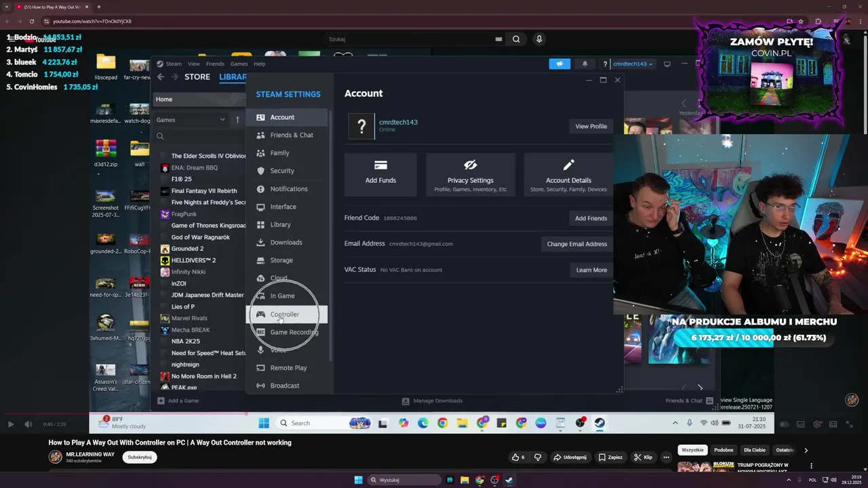868x488 pixels.
Task: Open a new browser tab with plus
Action: coord(98,7)
